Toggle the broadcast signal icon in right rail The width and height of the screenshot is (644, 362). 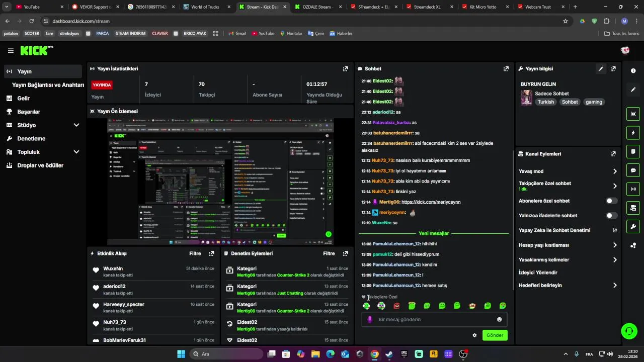[x=633, y=189]
